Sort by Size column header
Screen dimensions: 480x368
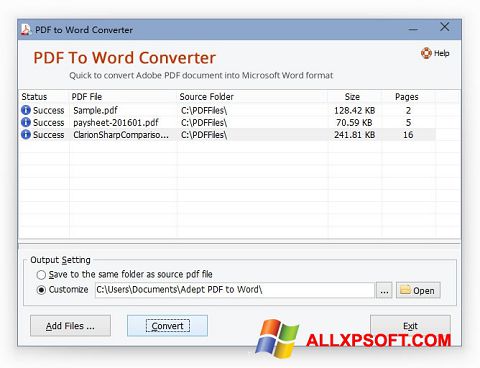(352, 97)
